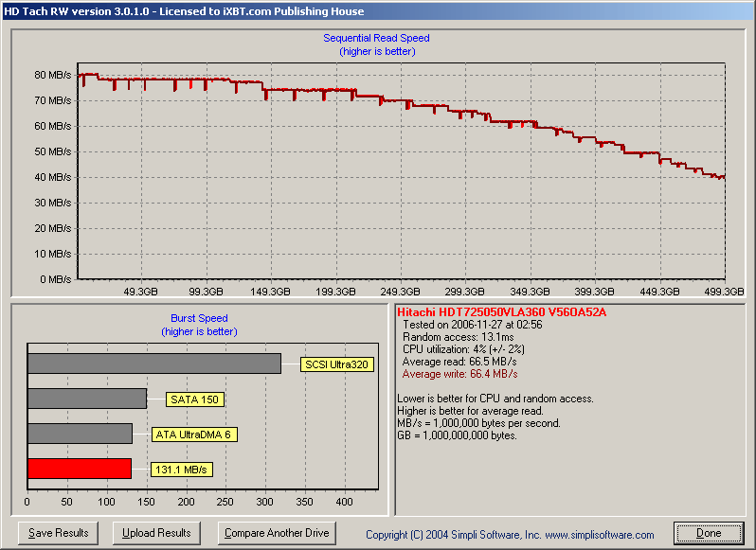Upload Results to the website
This screenshot has width=756, height=550.
tap(156, 533)
